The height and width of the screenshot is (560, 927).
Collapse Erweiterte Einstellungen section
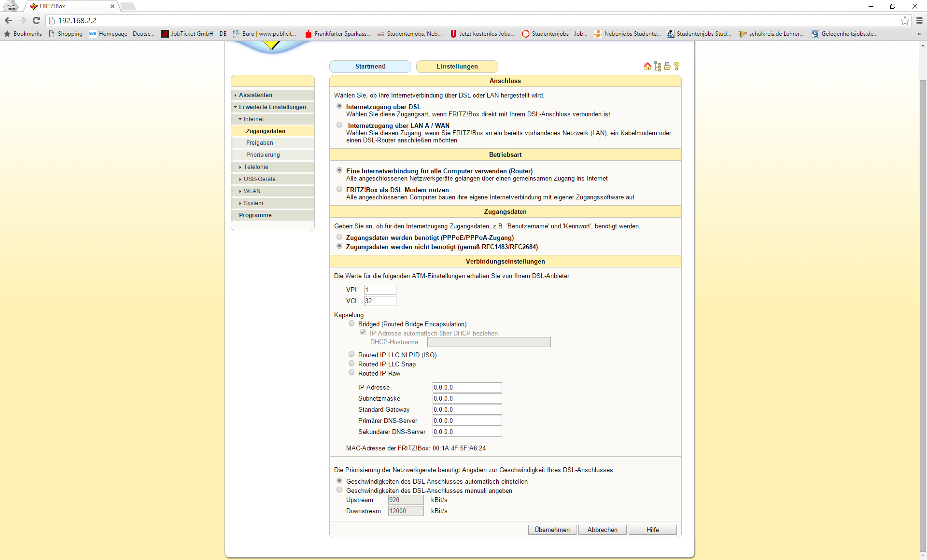coord(272,107)
